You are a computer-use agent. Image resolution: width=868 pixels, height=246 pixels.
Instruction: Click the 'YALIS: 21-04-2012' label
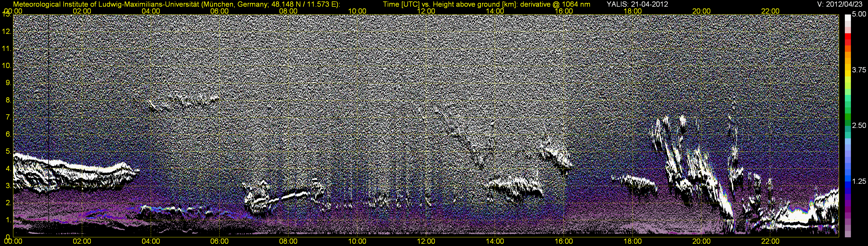(x=637, y=4)
